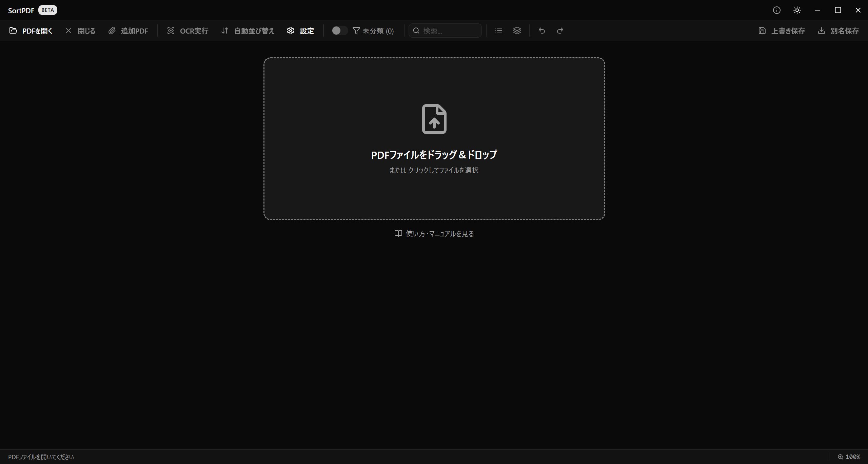This screenshot has height=464, width=868.
Task: Undo the last action
Action: 541,31
